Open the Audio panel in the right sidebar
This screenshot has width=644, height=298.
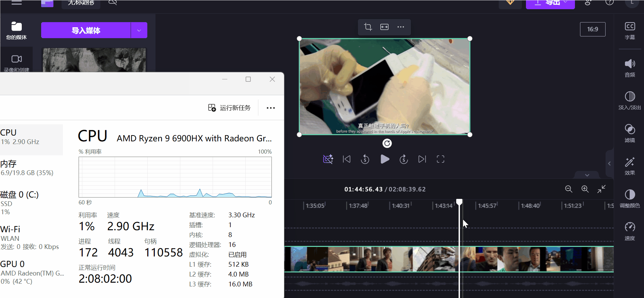(630, 68)
